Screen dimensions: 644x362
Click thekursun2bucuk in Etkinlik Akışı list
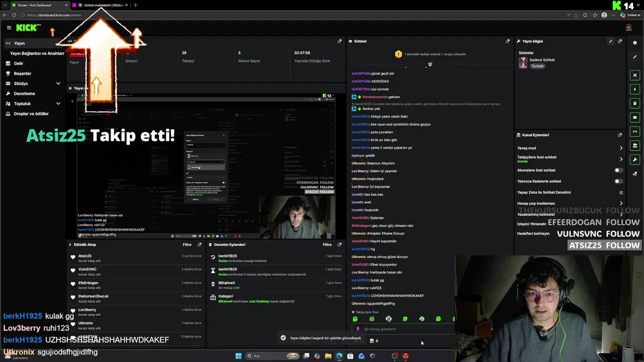93,296
